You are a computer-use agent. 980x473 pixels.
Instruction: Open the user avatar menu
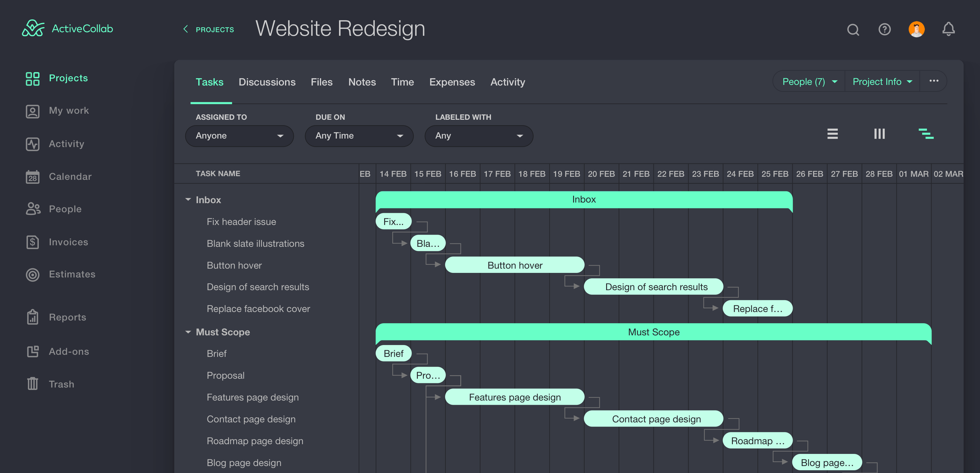(x=916, y=29)
